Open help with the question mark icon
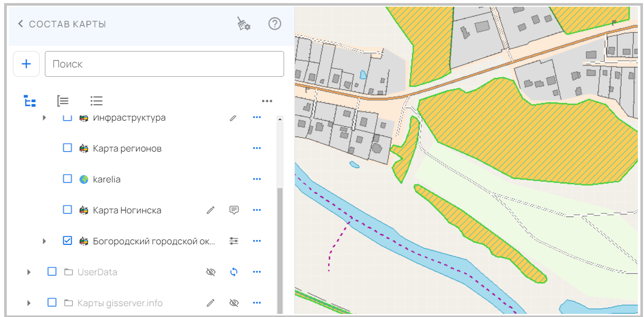Image resolution: width=644 pixels, height=317 pixels. (275, 24)
